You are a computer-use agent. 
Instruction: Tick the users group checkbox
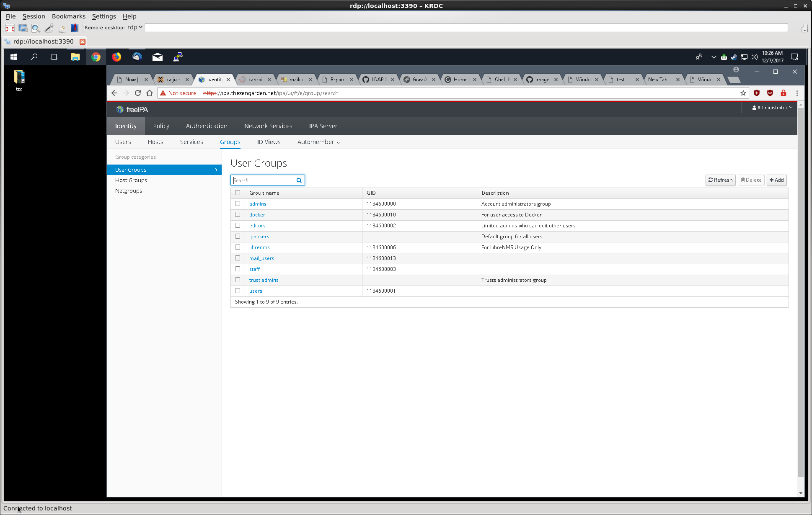click(x=238, y=291)
